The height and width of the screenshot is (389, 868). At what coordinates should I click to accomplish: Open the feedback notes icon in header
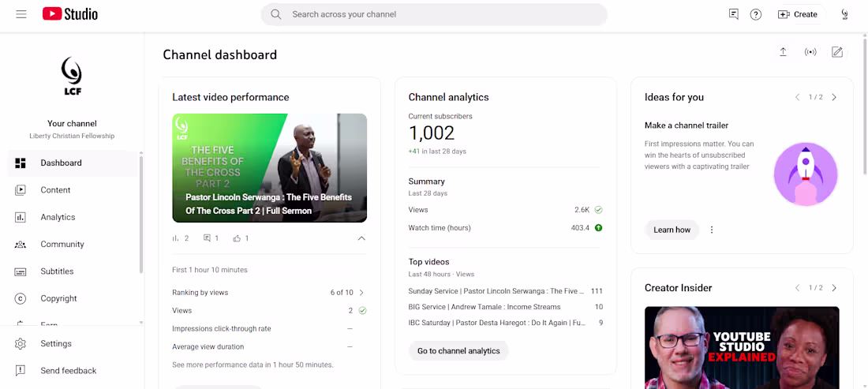click(734, 14)
